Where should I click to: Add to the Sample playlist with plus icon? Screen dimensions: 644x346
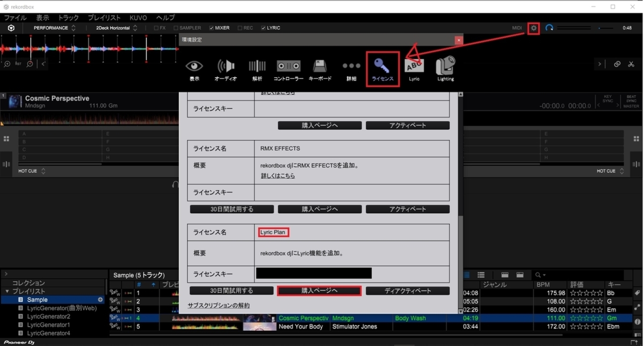[100, 299]
